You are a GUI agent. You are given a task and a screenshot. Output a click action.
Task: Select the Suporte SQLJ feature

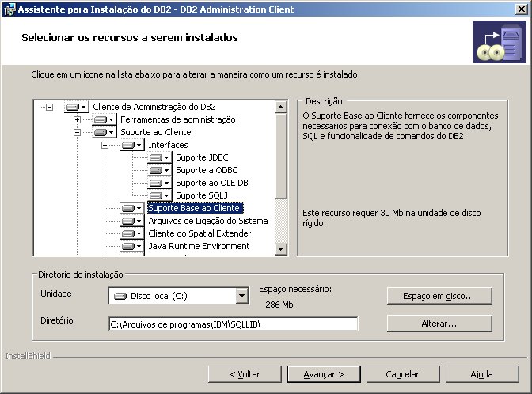202,195
